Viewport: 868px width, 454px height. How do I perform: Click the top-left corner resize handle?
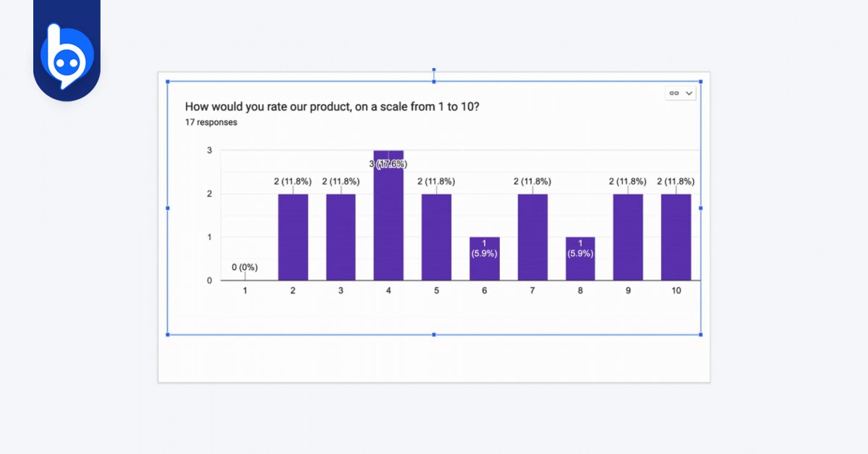[168, 82]
